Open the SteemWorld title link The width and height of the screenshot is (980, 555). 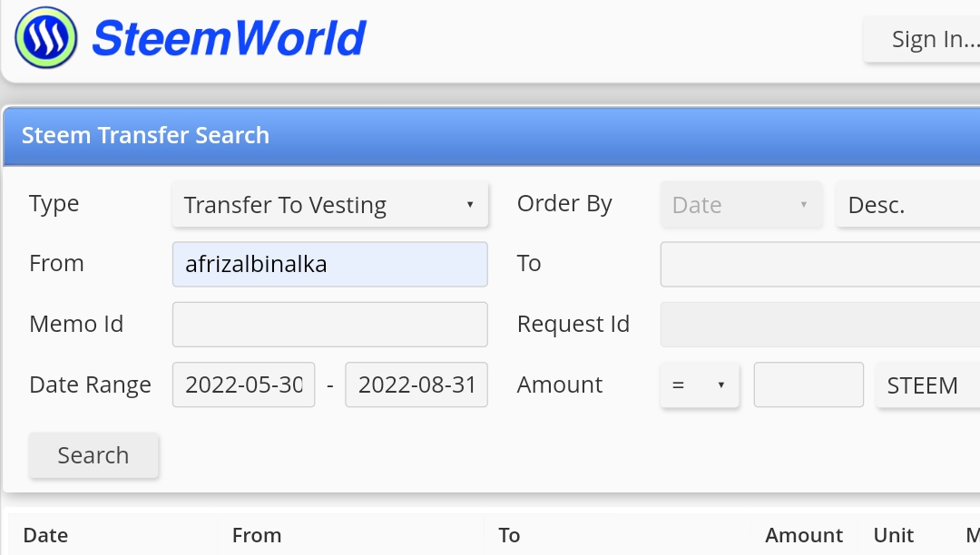230,39
